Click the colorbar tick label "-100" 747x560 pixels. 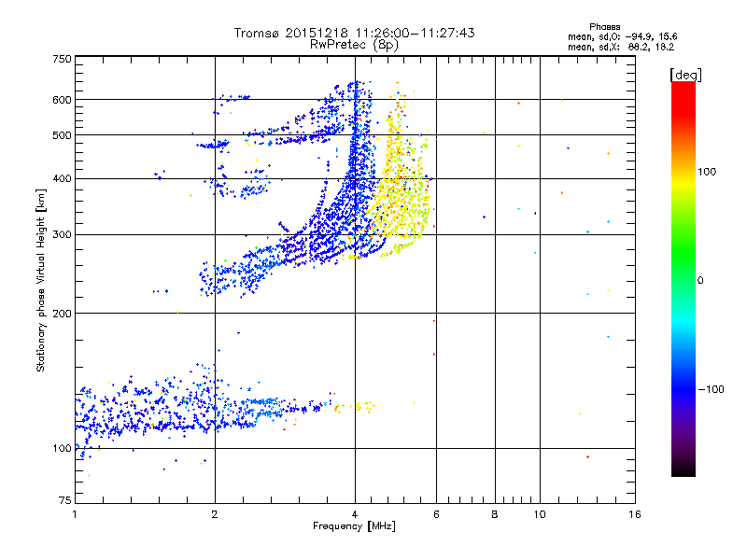click(x=711, y=389)
